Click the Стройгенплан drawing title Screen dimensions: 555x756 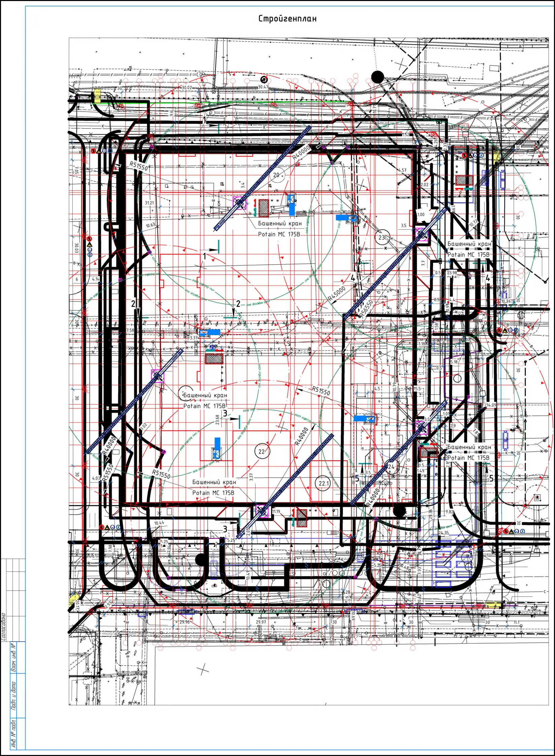tap(287, 19)
